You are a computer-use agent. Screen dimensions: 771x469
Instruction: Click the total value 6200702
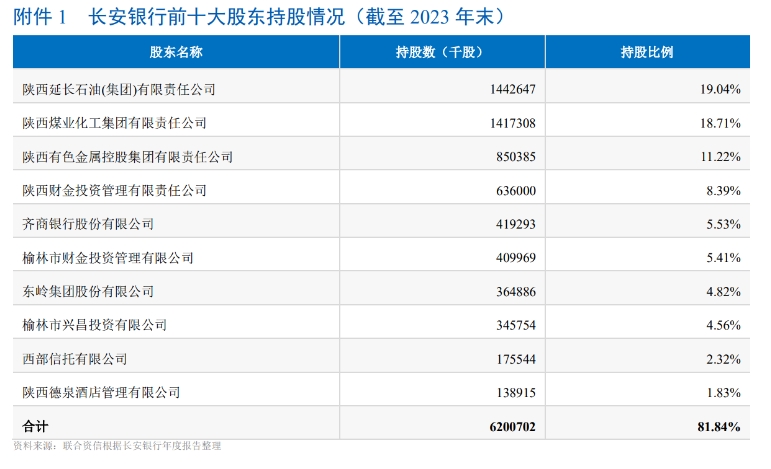point(512,426)
